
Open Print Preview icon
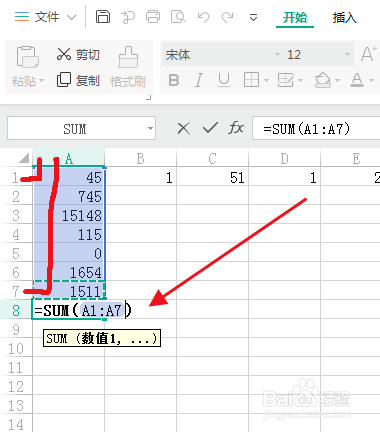tap(178, 17)
